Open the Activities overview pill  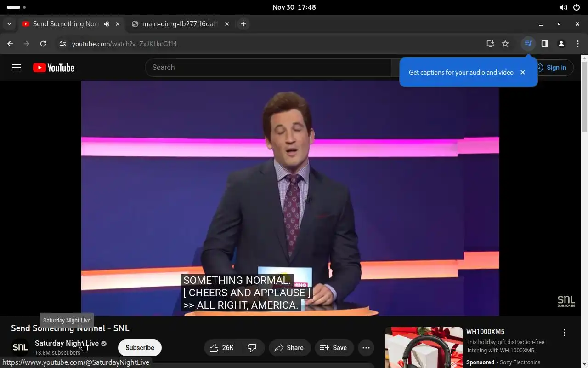pos(16,7)
